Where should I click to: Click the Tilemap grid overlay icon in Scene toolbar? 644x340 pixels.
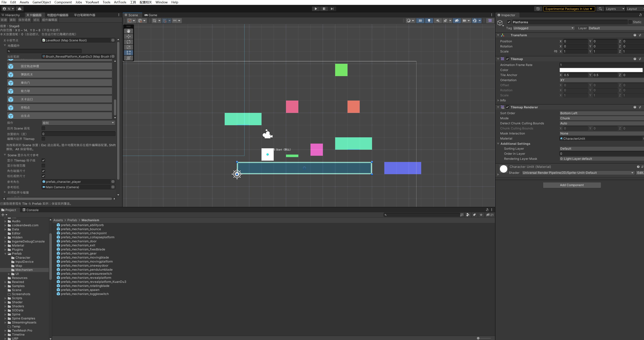pos(490,21)
